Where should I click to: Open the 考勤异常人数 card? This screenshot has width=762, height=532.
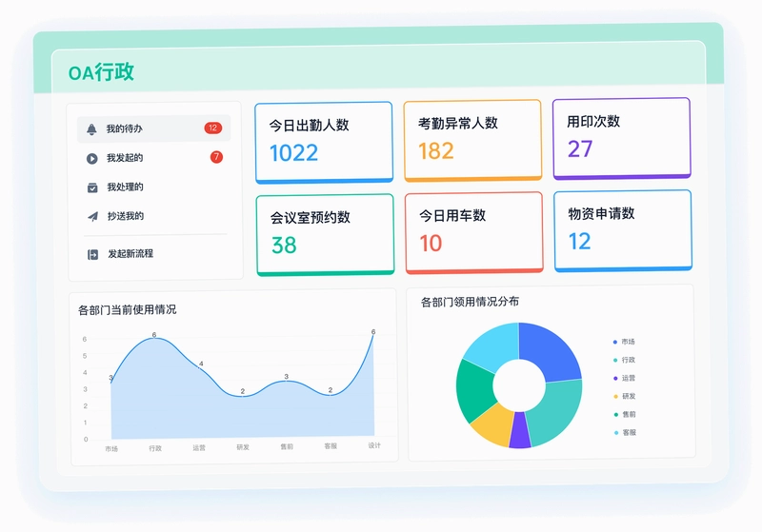tap(472, 141)
